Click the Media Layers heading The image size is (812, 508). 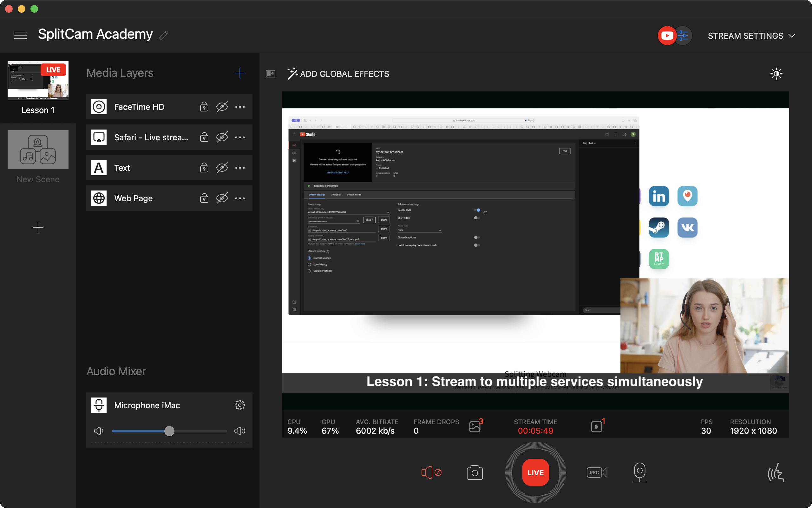point(120,73)
